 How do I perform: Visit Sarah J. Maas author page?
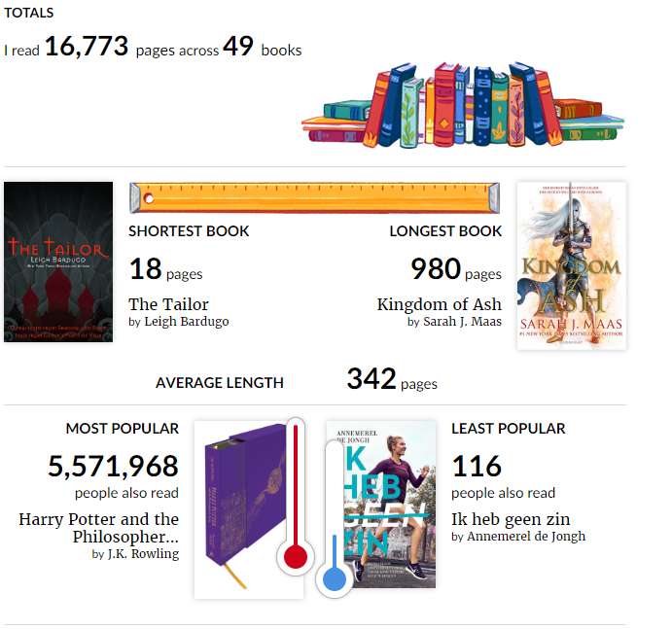(463, 322)
